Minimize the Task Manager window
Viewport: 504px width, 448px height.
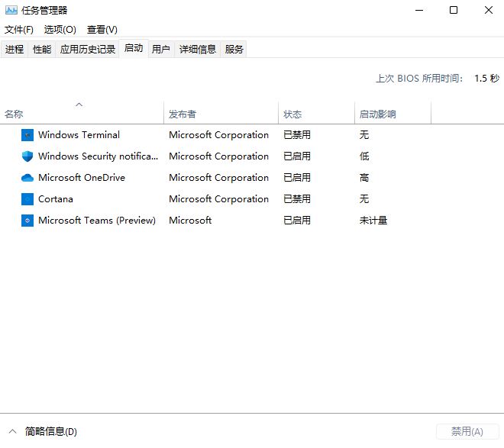point(419,10)
